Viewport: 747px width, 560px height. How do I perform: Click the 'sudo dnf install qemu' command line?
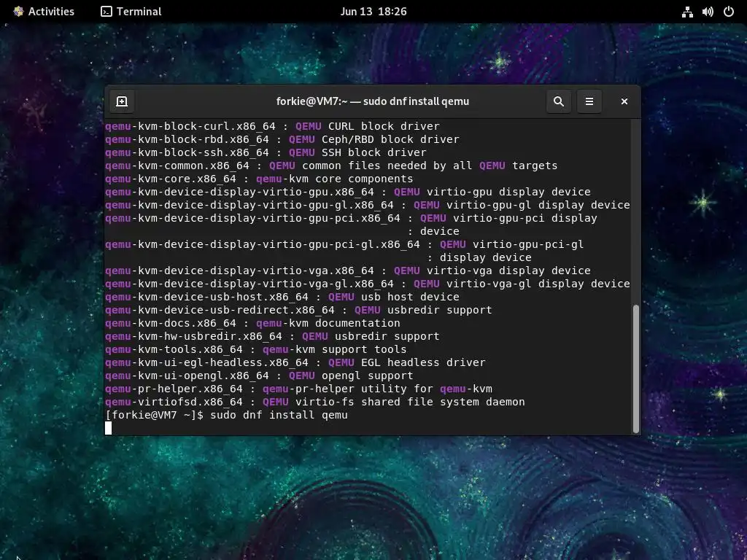(226, 415)
